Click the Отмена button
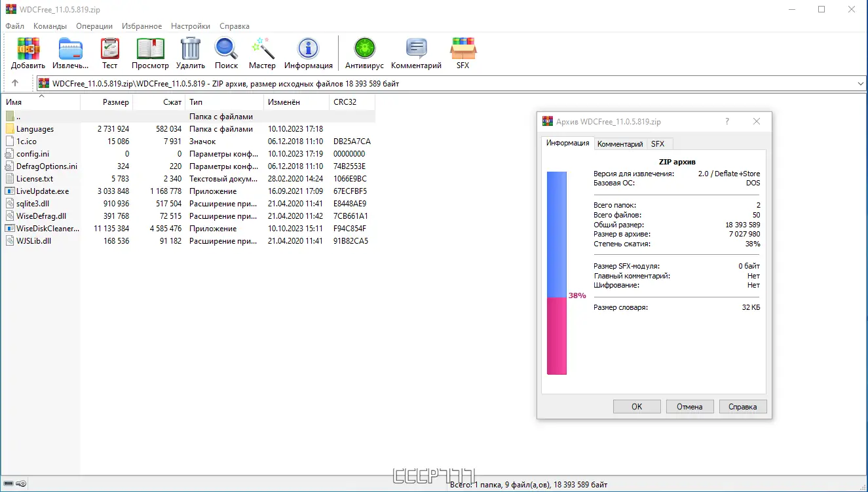The width and height of the screenshot is (868, 492). tap(690, 407)
